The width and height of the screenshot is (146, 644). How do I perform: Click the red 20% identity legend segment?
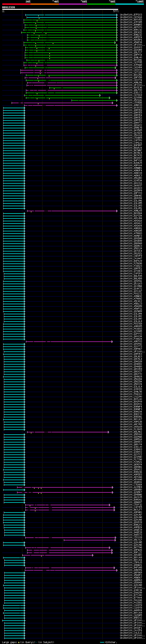16,4
